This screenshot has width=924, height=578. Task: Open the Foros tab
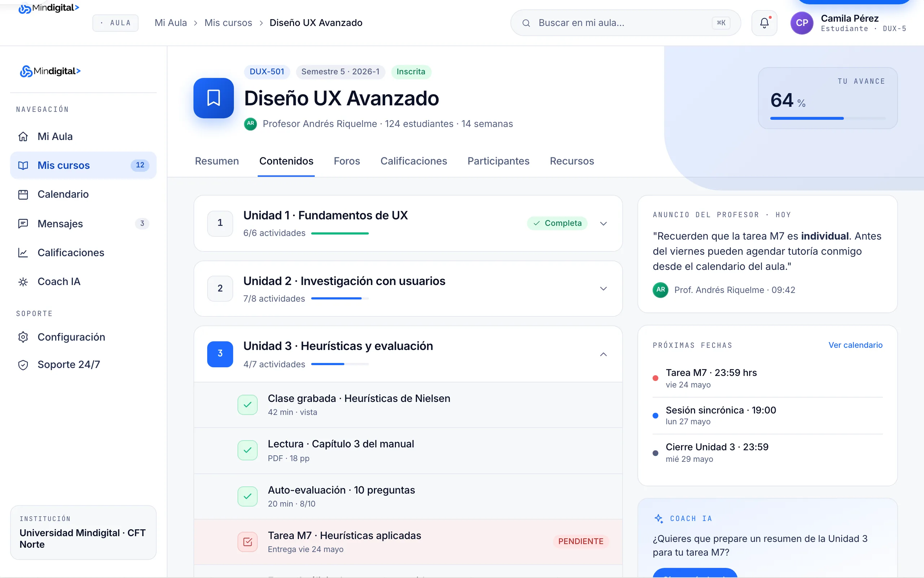click(x=346, y=161)
